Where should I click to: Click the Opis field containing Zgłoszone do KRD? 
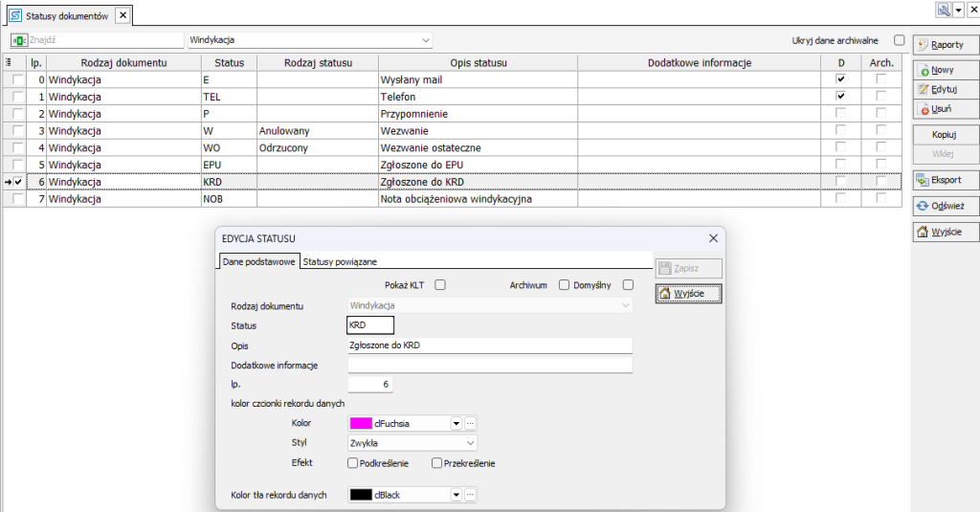coord(490,345)
